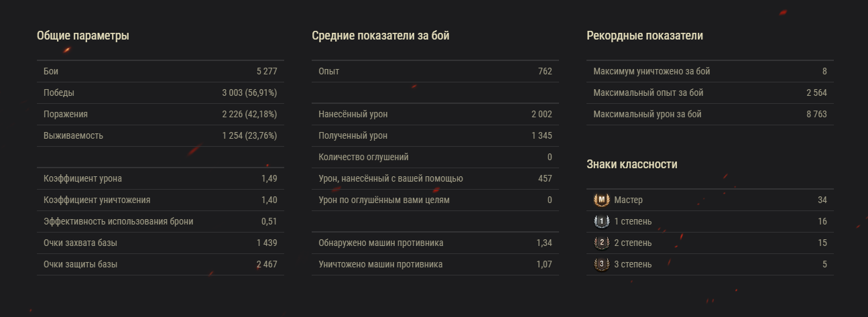868x317 pixels.
Task: Click the Общие параметры heading
Action: coord(83,36)
